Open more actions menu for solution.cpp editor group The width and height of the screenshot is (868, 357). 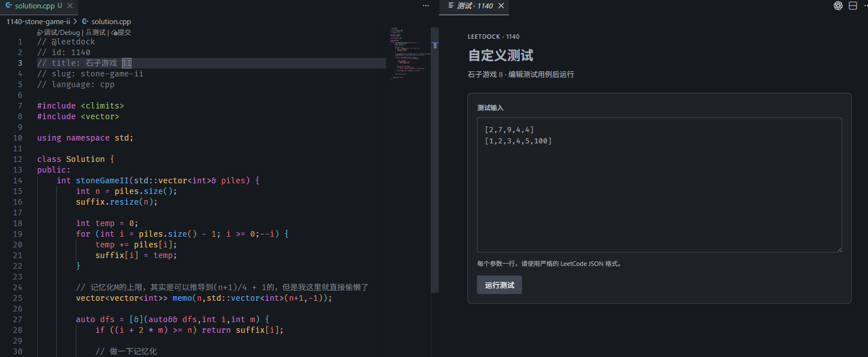pos(425,6)
